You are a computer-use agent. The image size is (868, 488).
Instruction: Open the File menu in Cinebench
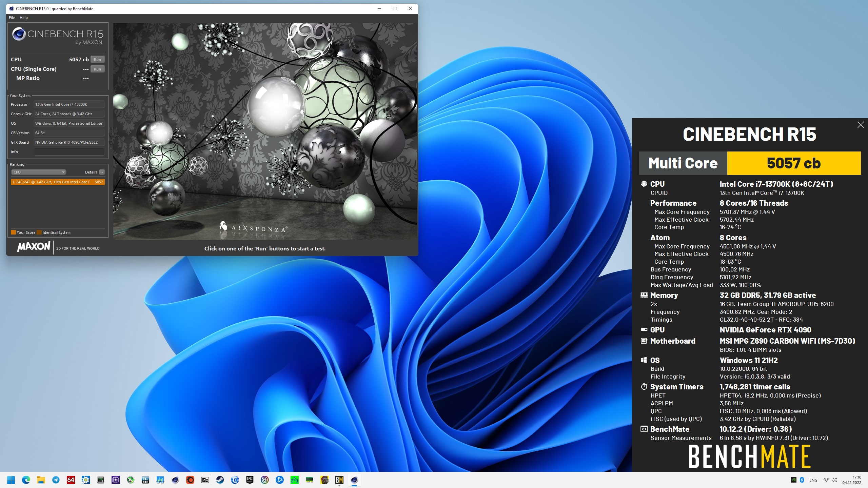coord(12,18)
